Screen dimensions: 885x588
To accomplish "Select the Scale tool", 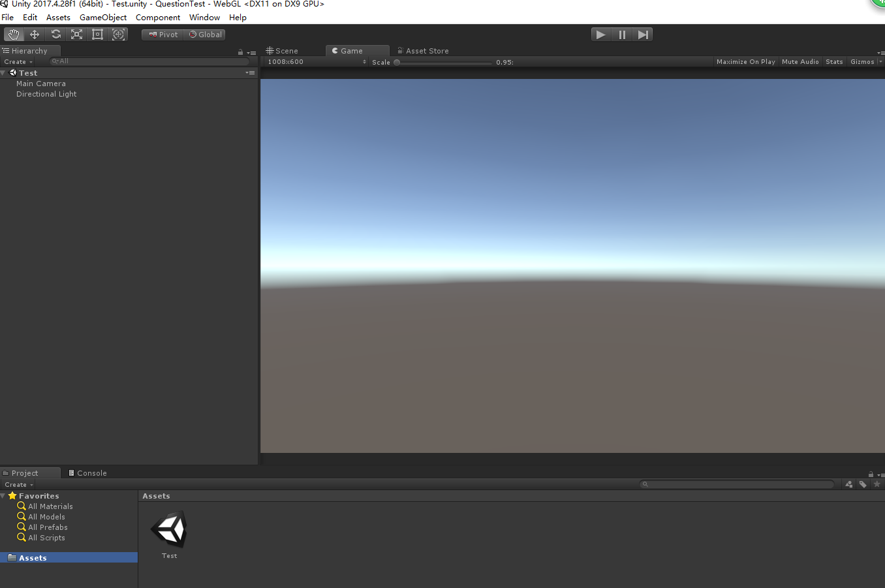I will [x=76, y=34].
